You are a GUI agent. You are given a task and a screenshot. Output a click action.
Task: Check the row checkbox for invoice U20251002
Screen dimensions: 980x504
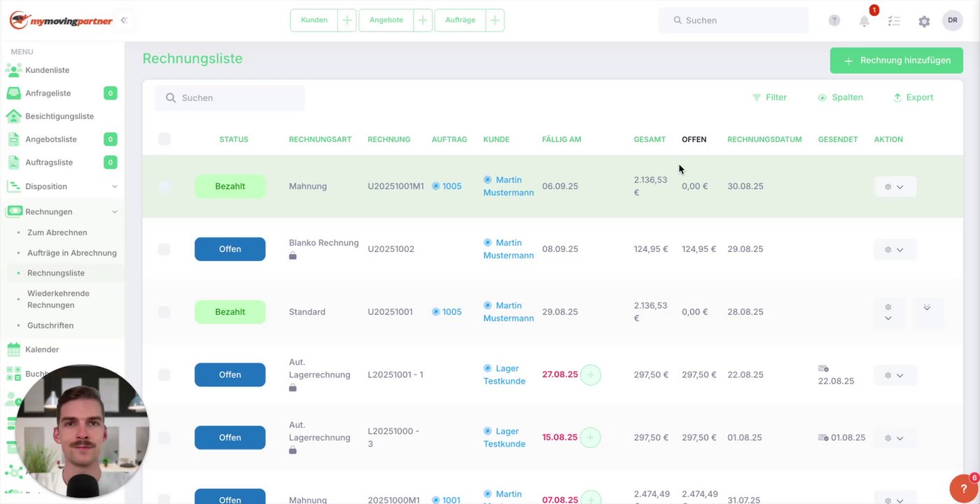[164, 249]
